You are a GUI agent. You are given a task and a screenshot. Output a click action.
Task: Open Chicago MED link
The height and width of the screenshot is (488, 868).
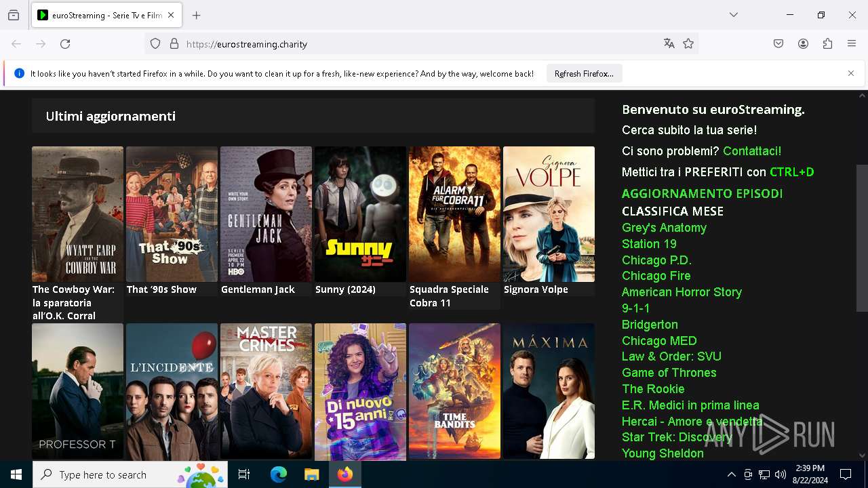(x=659, y=341)
